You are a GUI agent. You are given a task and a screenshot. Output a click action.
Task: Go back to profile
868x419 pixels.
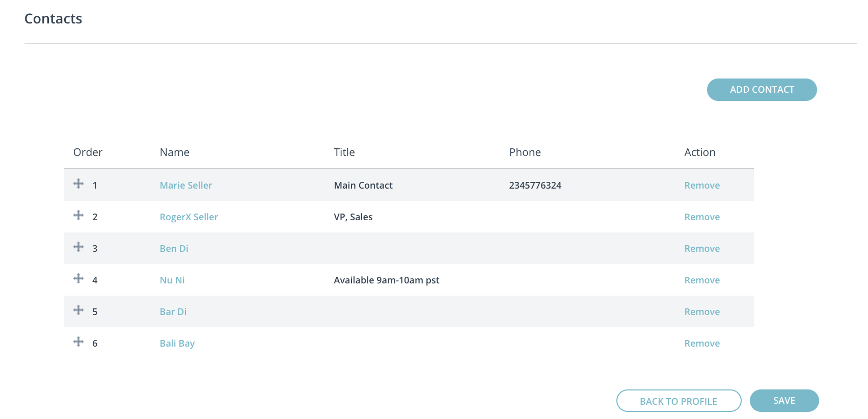coord(679,401)
